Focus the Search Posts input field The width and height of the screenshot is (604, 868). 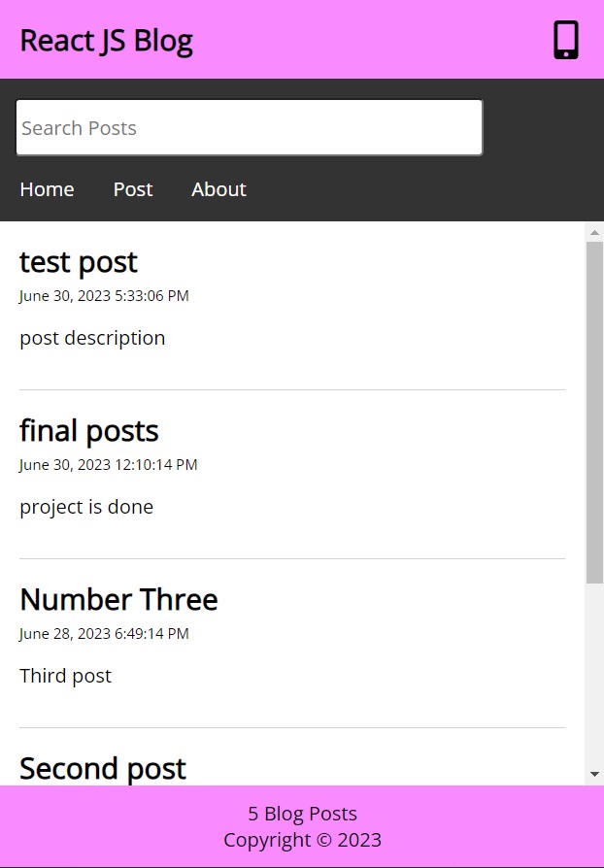[x=249, y=127]
